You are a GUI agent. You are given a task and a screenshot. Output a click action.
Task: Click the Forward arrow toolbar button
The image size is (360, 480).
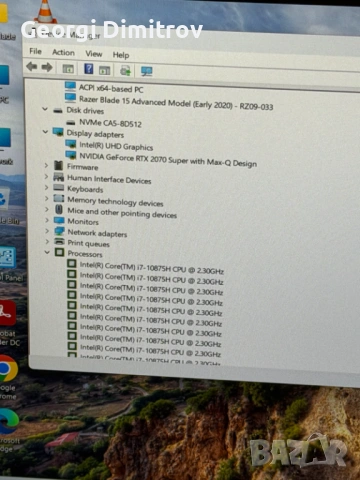(47, 67)
